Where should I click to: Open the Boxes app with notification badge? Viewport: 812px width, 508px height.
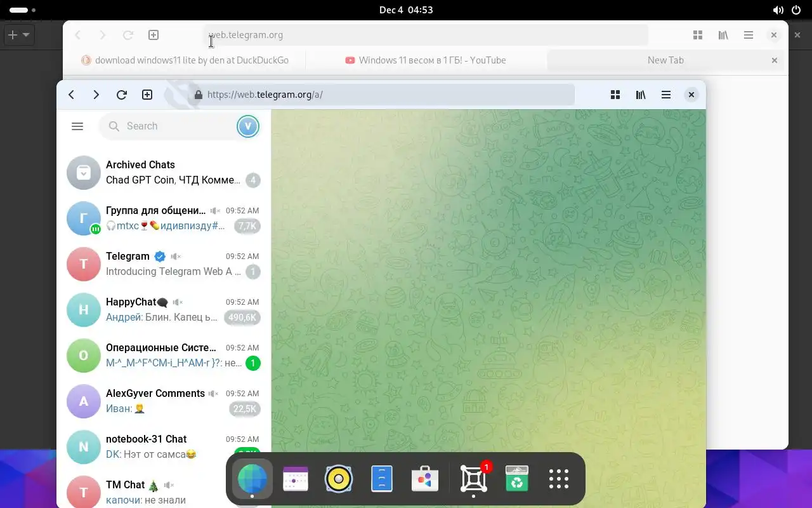click(474, 479)
